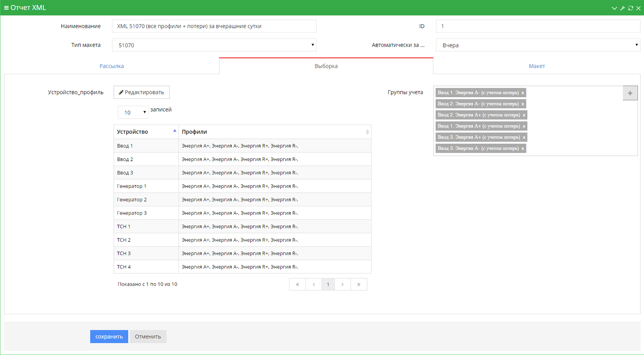Click the Редактировать button
The height and width of the screenshot is (355, 644).
tap(141, 92)
